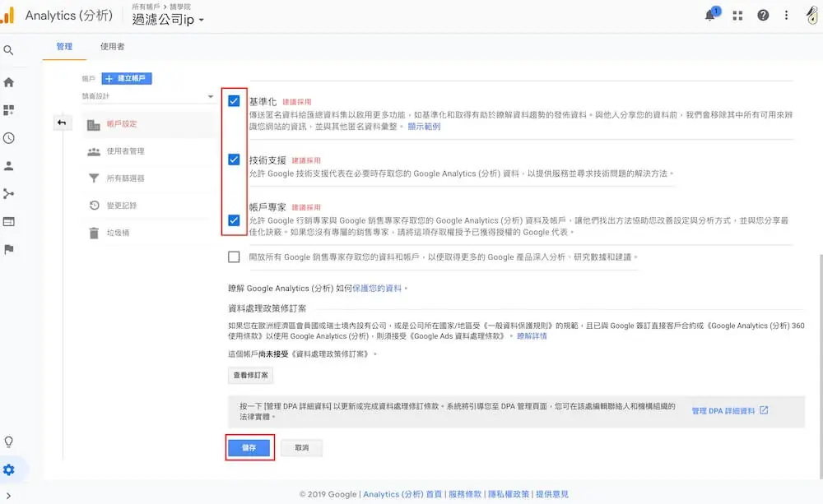The width and height of the screenshot is (823, 504).
Task: Click the 查看修訂案 button
Action: (250, 376)
